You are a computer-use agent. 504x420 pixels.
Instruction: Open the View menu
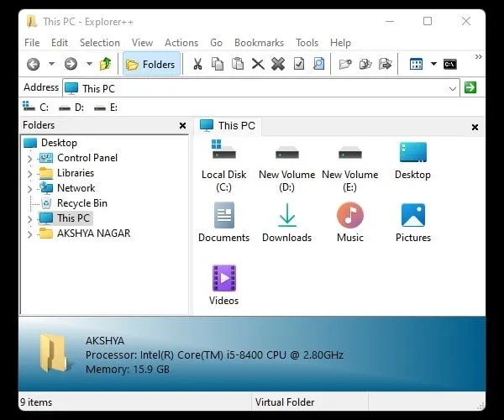coord(142,43)
